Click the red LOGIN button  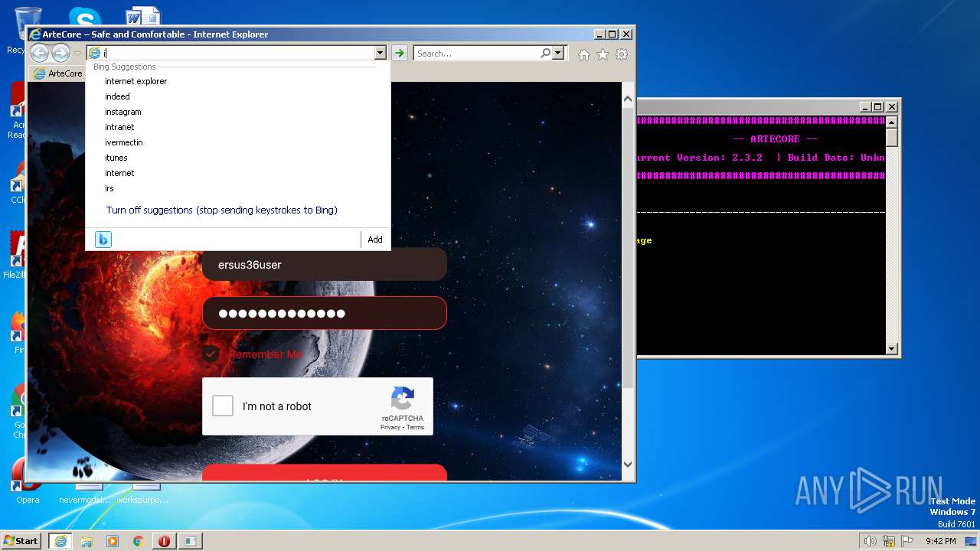[x=325, y=473]
